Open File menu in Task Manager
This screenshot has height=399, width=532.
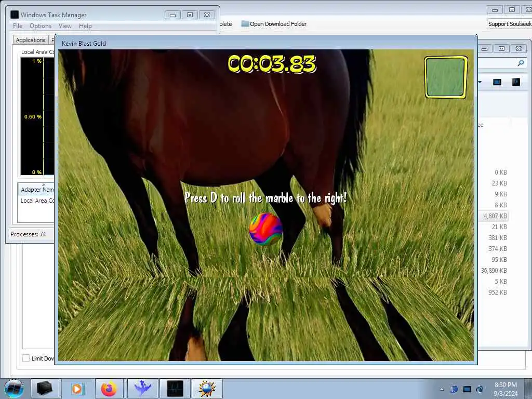click(x=18, y=26)
